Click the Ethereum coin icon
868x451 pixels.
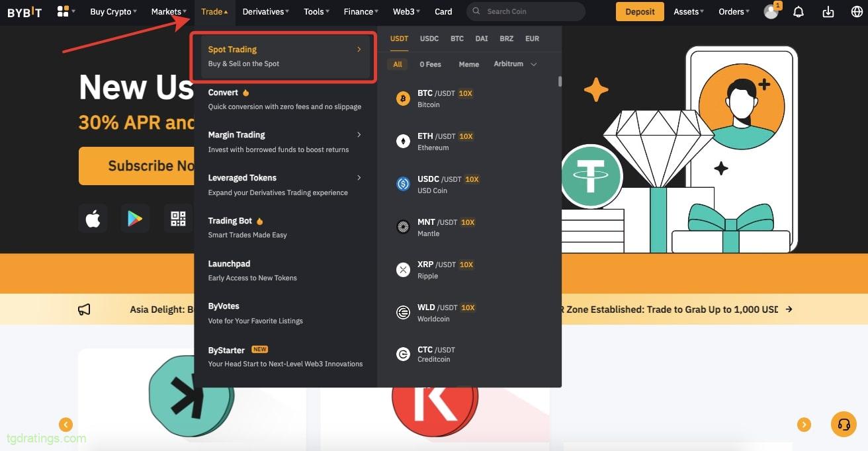pyautogui.click(x=403, y=141)
